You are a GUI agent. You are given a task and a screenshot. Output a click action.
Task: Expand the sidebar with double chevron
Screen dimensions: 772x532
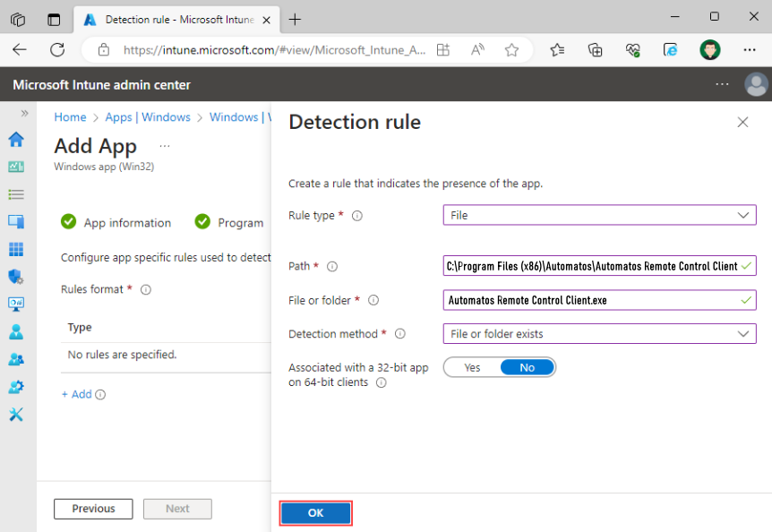coord(24,114)
